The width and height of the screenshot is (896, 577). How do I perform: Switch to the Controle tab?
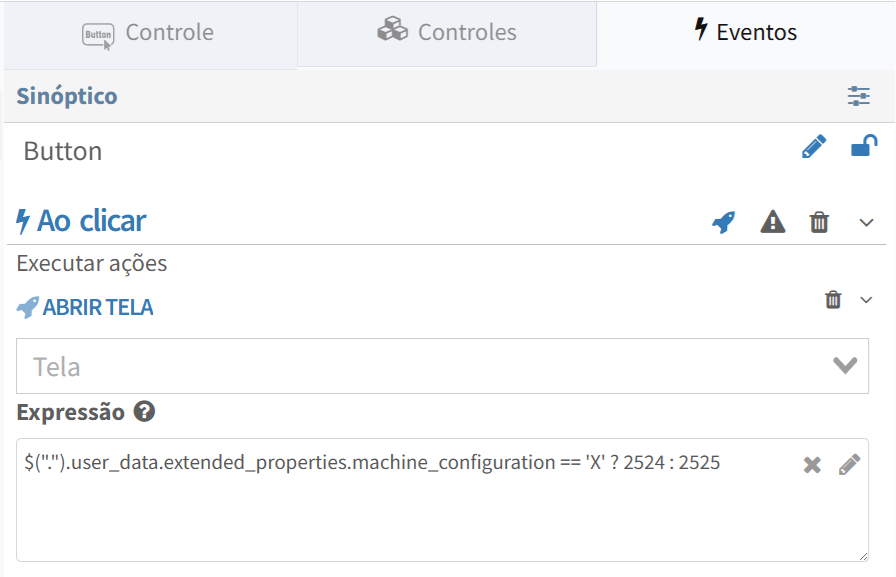151,34
